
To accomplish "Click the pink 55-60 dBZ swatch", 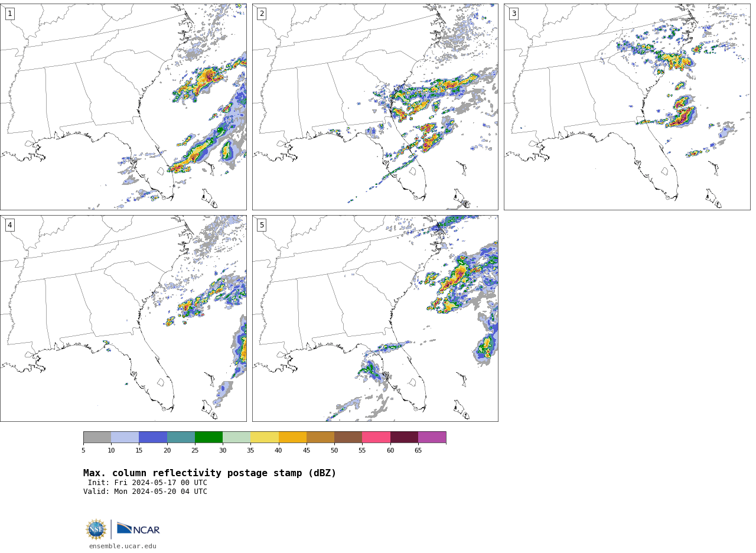I will click(376, 437).
